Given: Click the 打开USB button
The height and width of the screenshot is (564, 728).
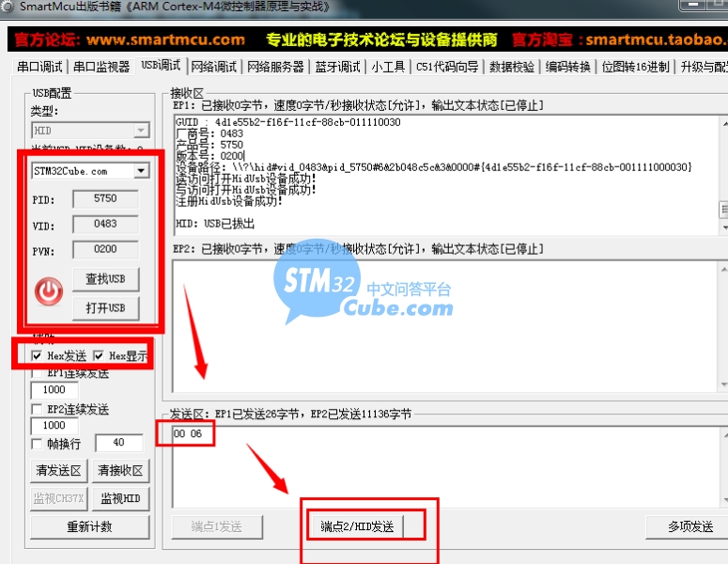Looking at the screenshot, I should click(x=106, y=308).
